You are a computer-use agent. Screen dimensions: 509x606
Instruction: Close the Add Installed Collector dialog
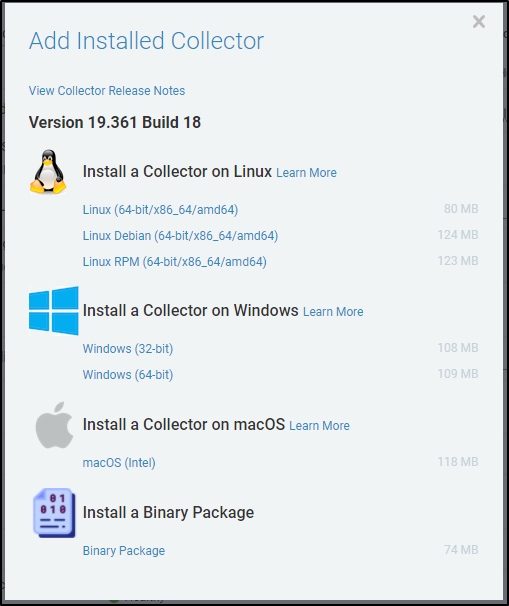[478, 22]
